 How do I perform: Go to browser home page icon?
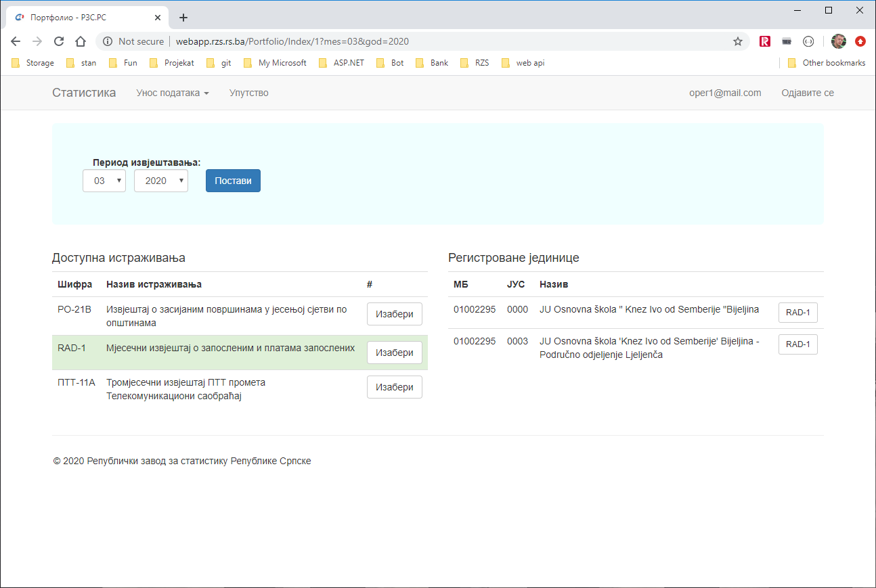(81, 41)
